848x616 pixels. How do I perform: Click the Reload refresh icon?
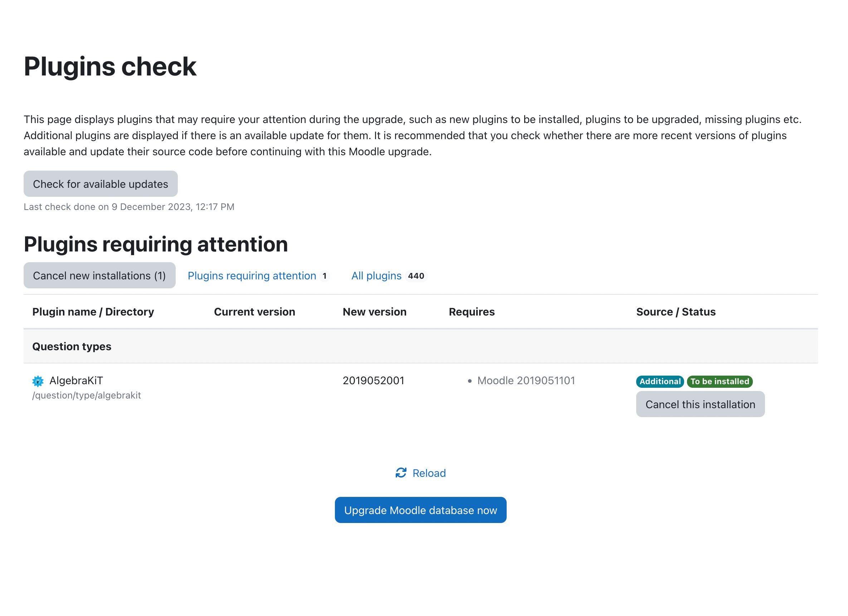[401, 473]
